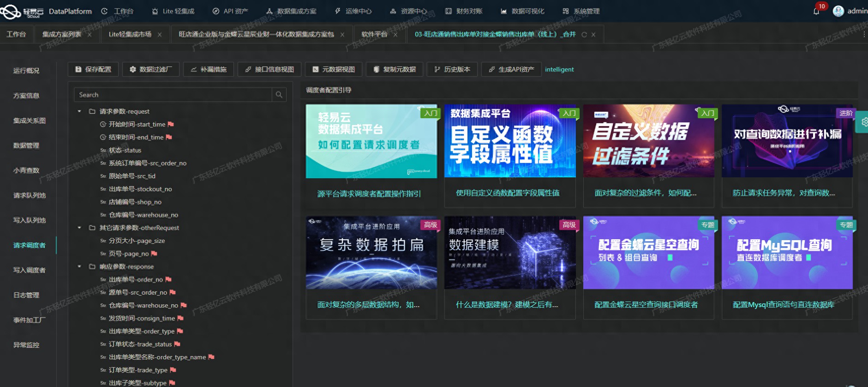
Task: Click 复制元数据 button
Action: [x=395, y=69]
